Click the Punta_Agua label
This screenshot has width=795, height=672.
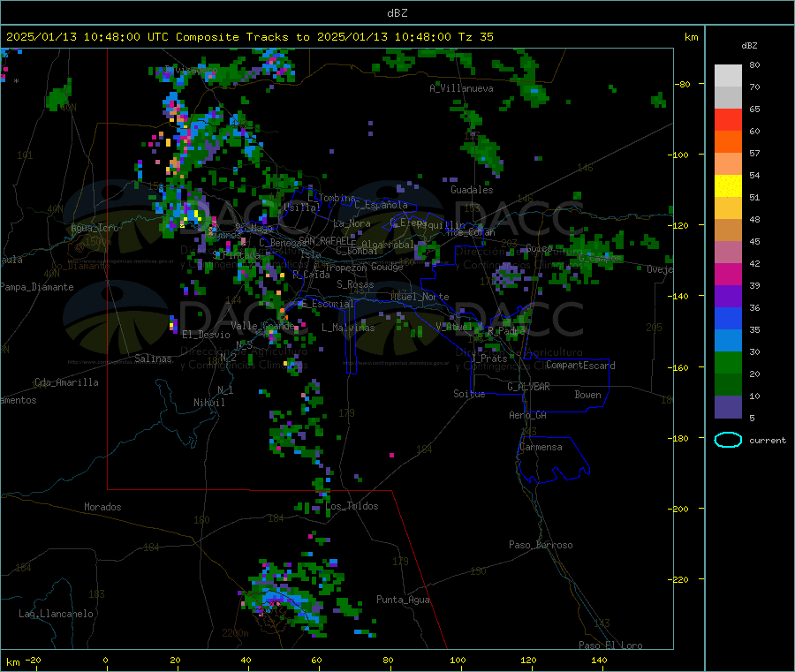coord(403,600)
